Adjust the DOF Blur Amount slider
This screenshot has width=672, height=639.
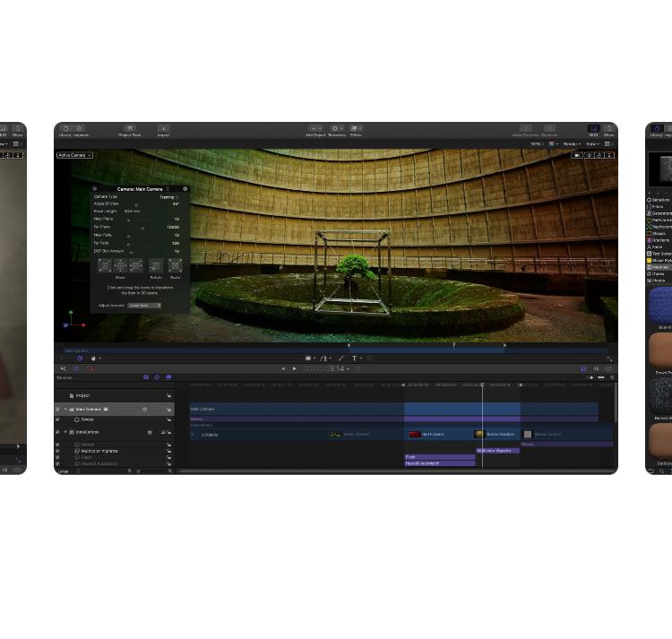(x=131, y=252)
